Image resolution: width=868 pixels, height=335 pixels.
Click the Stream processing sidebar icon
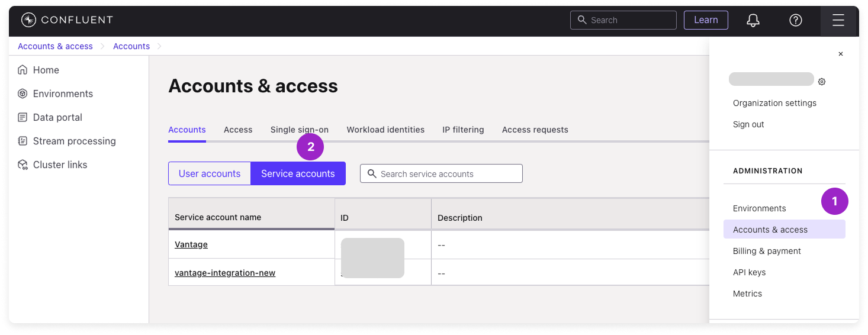coord(22,141)
